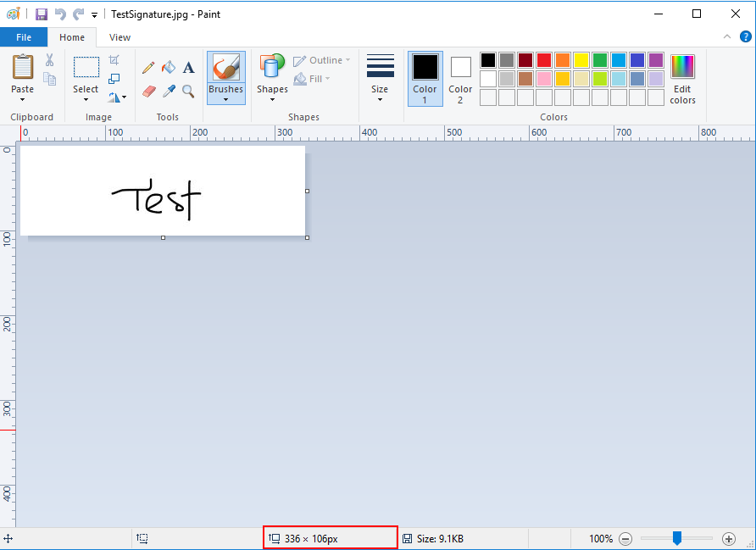Viewport: 756px width, 550px height.
Task: Expand the Brushes dropdown arrow
Action: click(226, 100)
